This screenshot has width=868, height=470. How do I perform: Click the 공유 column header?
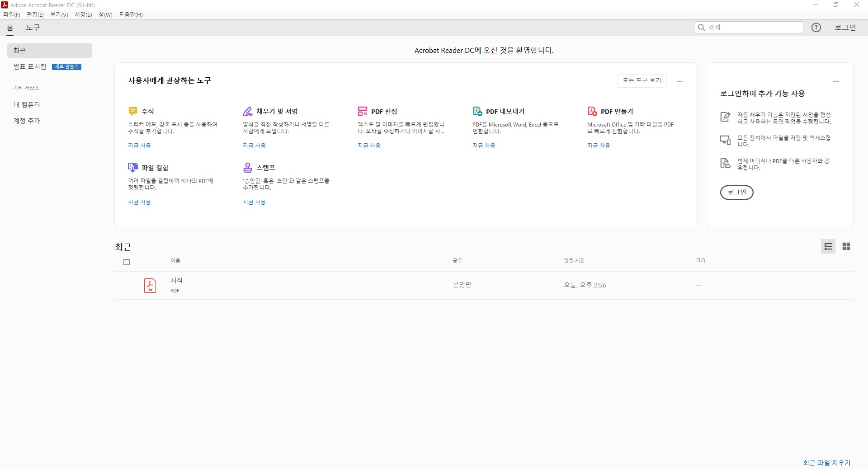(458, 261)
